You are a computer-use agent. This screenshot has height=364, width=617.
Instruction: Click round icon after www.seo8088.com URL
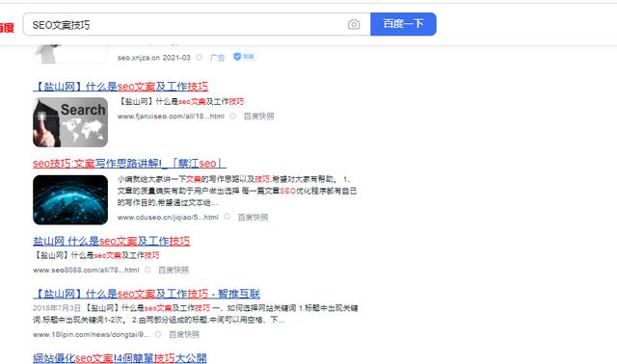[148, 270]
